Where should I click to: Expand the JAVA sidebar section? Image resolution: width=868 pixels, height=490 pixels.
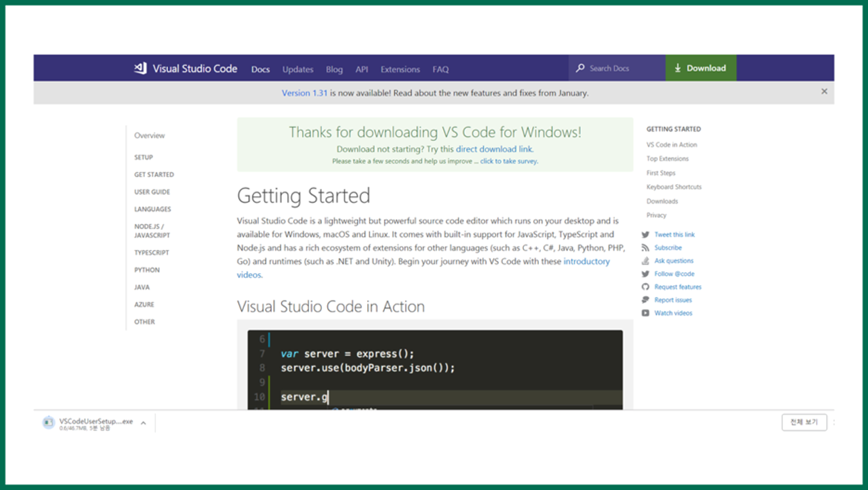pos(142,288)
